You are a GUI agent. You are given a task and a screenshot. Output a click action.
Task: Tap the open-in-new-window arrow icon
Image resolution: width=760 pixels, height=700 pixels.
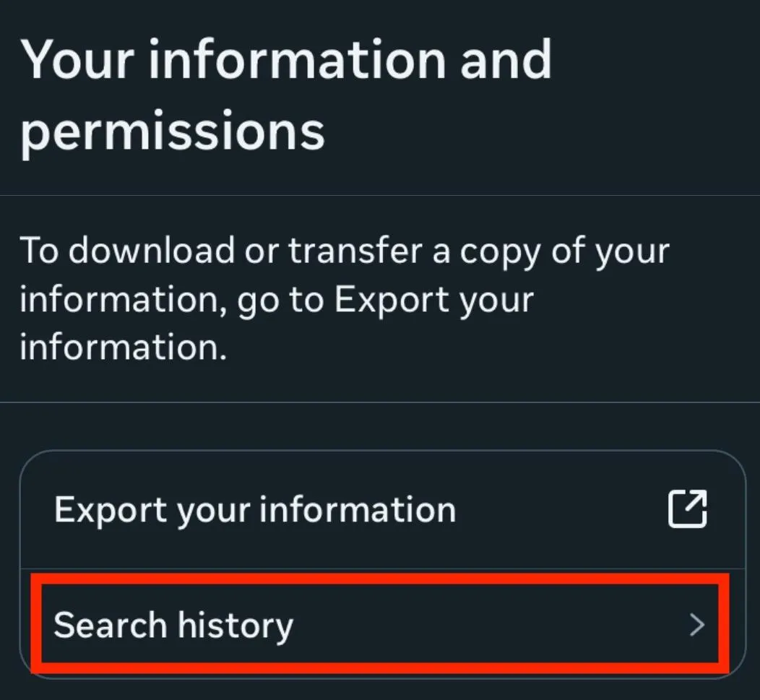click(x=686, y=509)
